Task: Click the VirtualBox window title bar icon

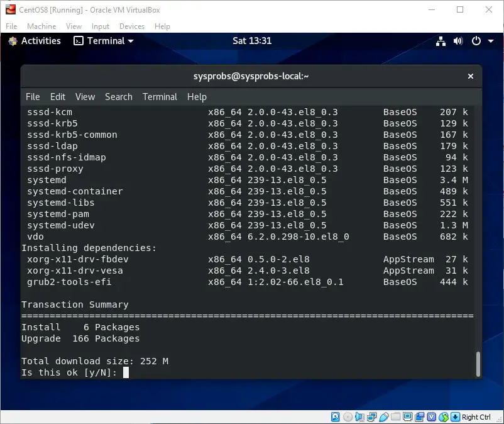Action: click(11, 9)
